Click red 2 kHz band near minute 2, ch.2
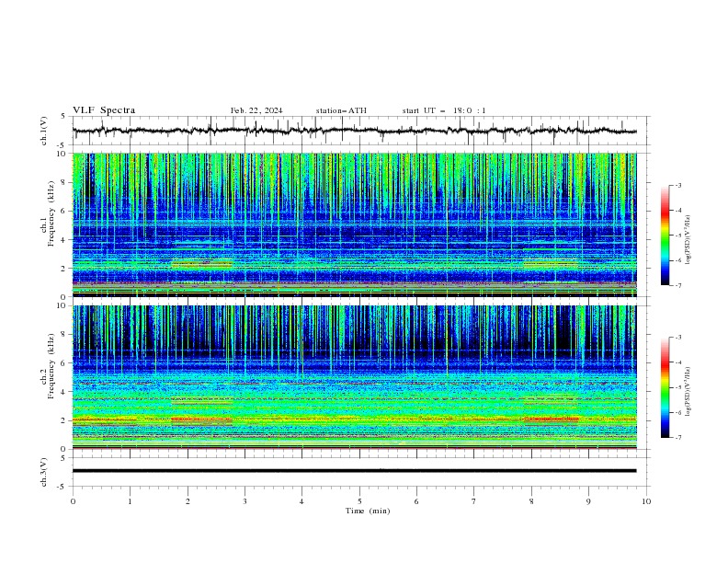Image resolution: width=728 pixels, height=563 pixels. (202, 419)
